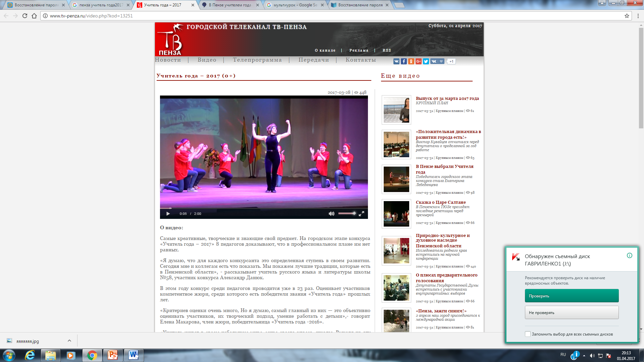This screenshot has height=362, width=644.
Task: Switch the video to fullscreen
Action: [361, 214]
